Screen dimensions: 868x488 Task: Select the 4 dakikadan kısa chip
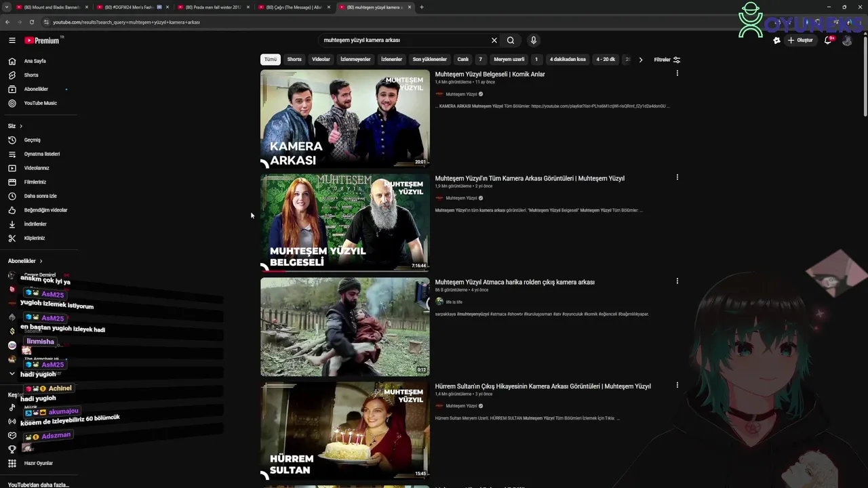pos(568,60)
